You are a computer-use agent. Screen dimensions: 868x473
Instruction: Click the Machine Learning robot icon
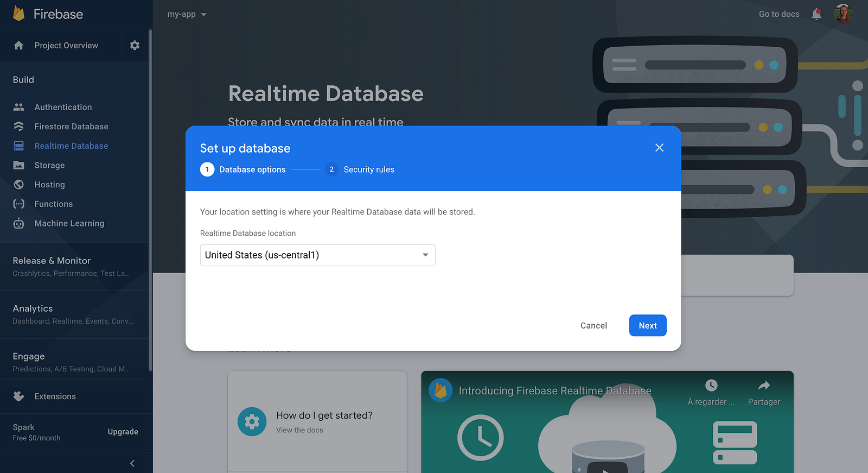point(18,223)
